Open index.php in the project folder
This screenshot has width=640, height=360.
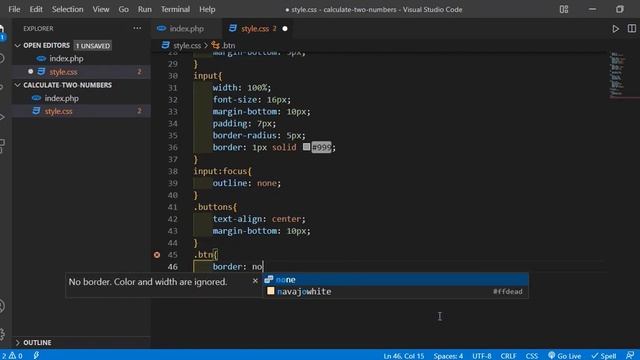pos(61,98)
